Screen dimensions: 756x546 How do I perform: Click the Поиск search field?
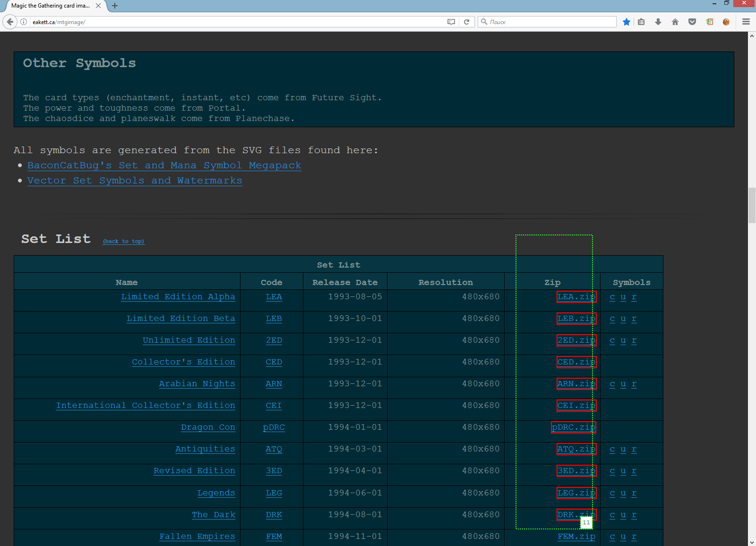tap(547, 22)
